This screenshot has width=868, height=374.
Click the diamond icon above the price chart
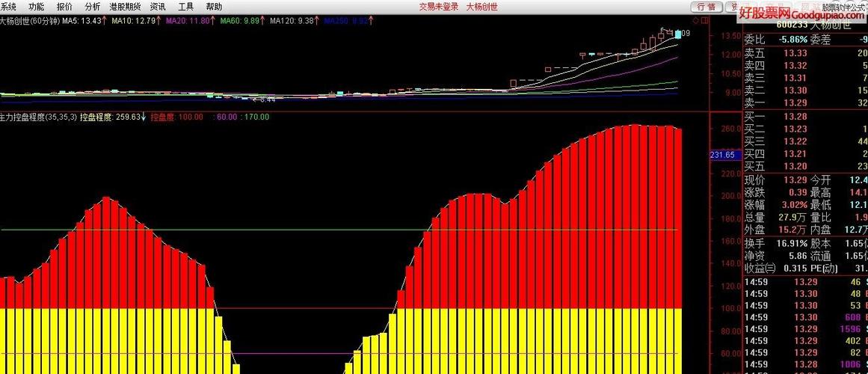click(x=695, y=20)
